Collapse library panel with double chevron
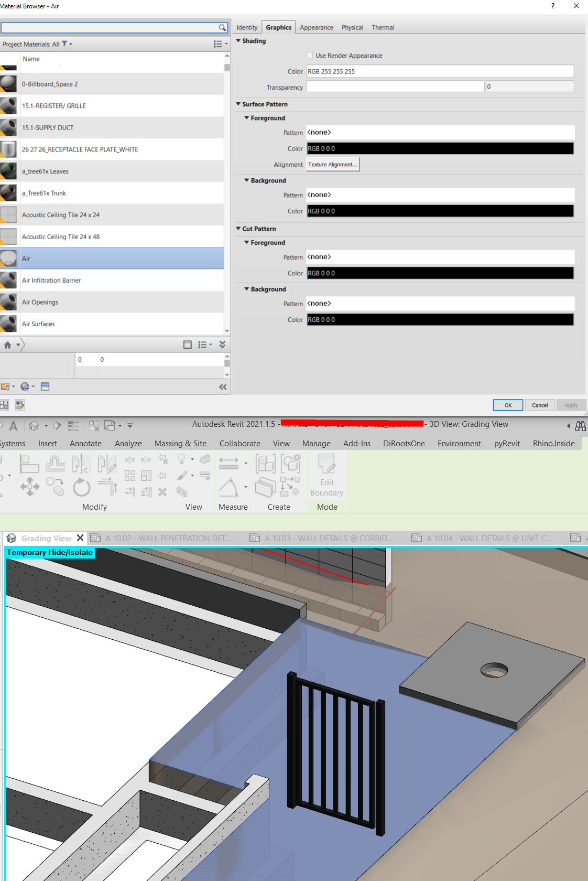The image size is (588, 881). 222,345
